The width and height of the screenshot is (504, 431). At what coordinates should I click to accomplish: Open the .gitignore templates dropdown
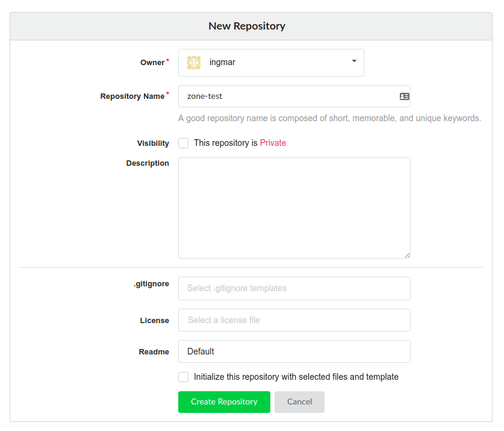coord(294,289)
